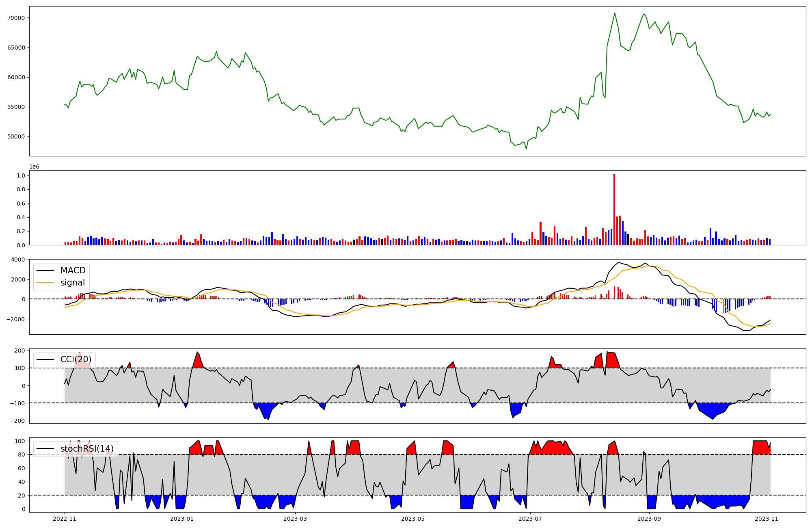The image size is (812, 528).
Task: Click the 1e6 volume scale exponent label
Action: (x=34, y=167)
